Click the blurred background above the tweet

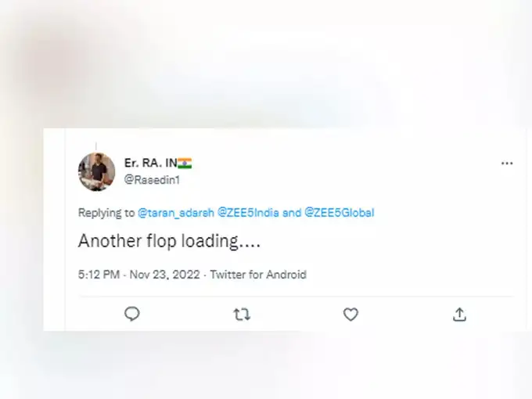click(266, 63)
